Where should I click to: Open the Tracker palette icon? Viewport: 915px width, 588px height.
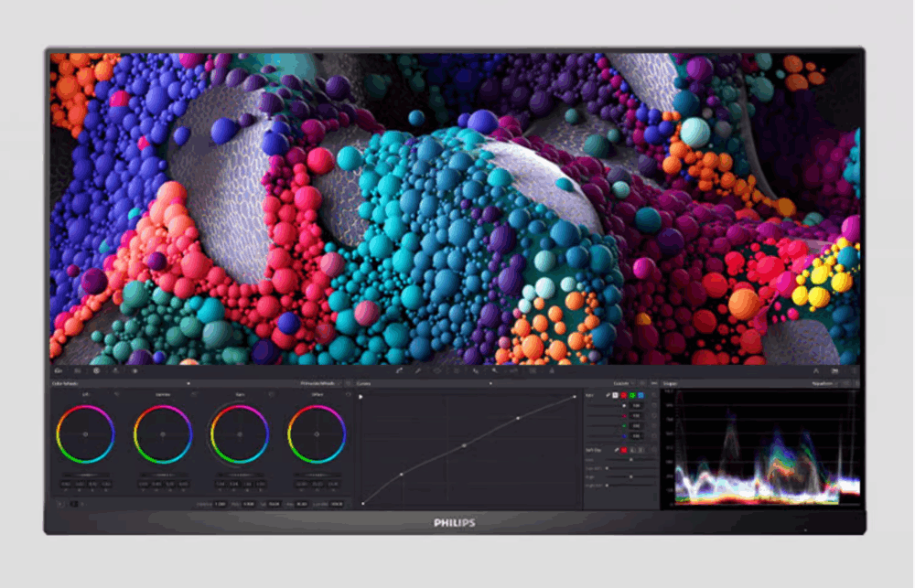coord(457,370)
